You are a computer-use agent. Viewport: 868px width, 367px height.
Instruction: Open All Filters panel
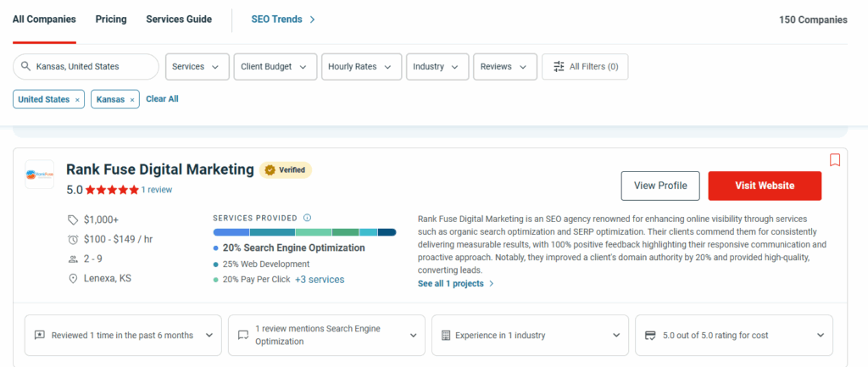(585, 67)
